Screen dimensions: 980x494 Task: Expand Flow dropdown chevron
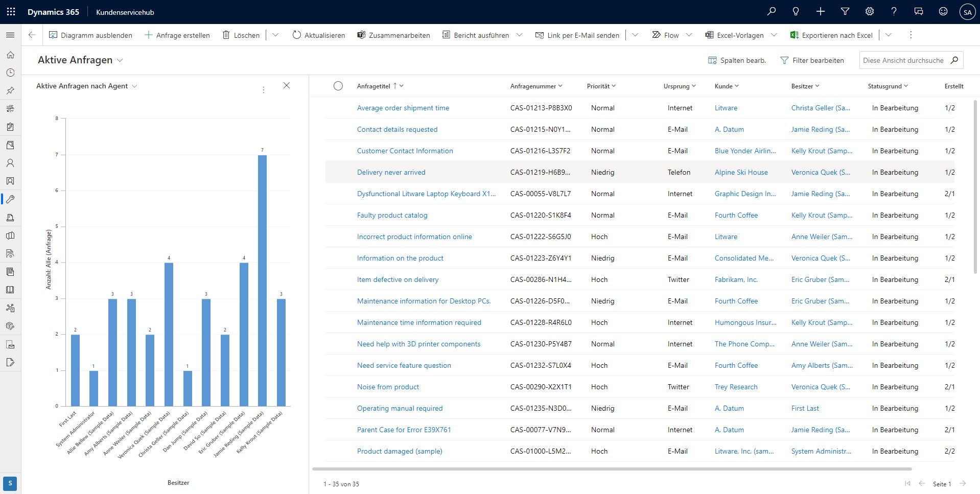689,35
